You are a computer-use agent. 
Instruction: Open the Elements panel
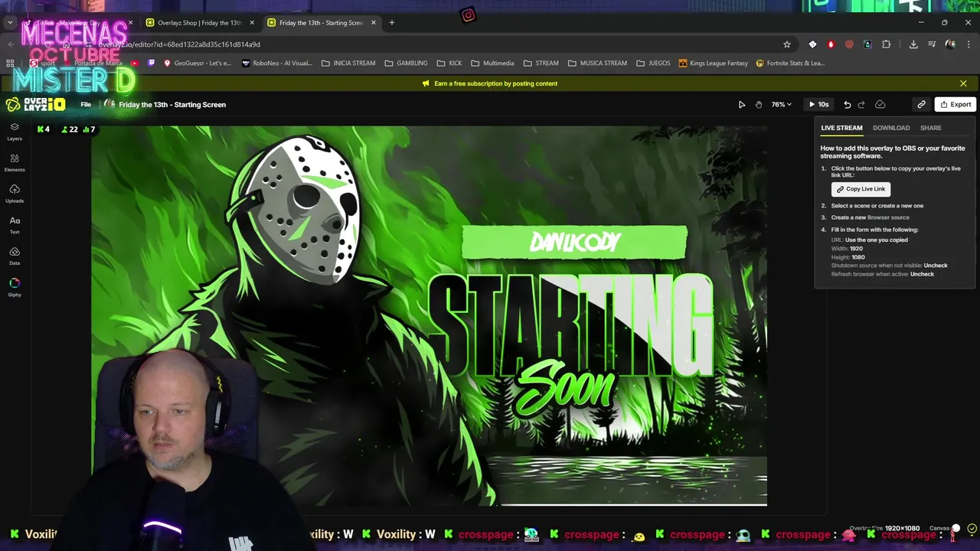15,162
